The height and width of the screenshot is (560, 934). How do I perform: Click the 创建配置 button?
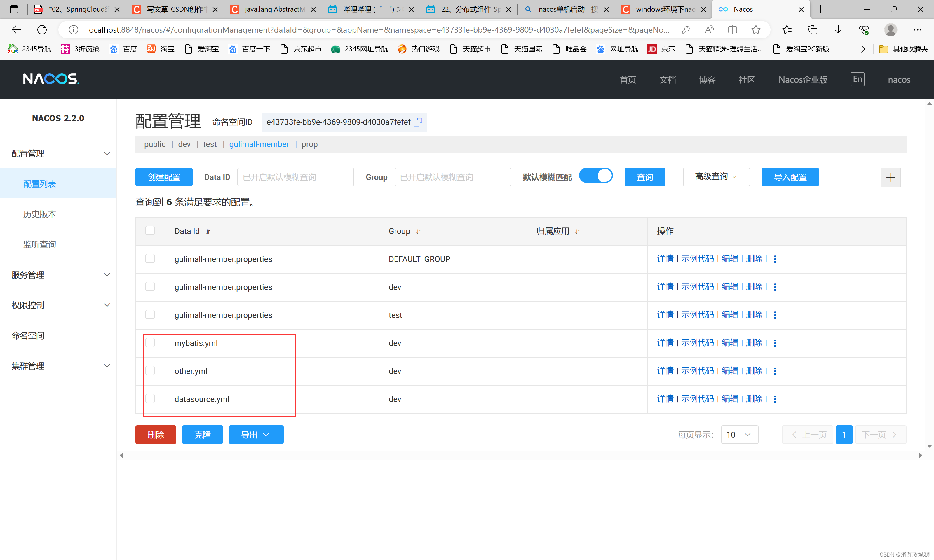coord(164,177)
